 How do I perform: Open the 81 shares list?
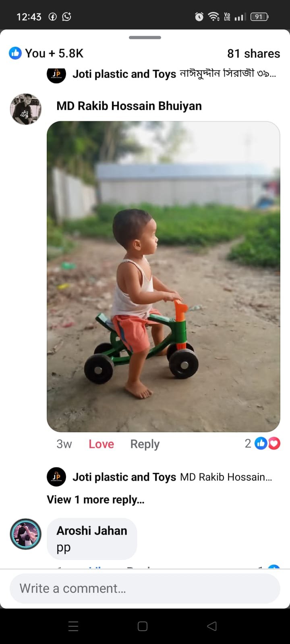click(253, 54)
